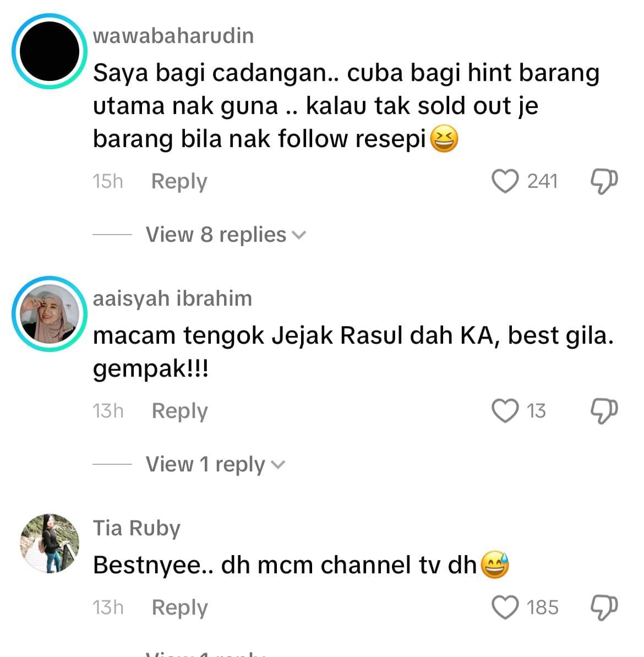Reply to aaisyah ibrahim's comment
Image resolution: width=644 pixels, height=657 pixels.
coord(179,411)
